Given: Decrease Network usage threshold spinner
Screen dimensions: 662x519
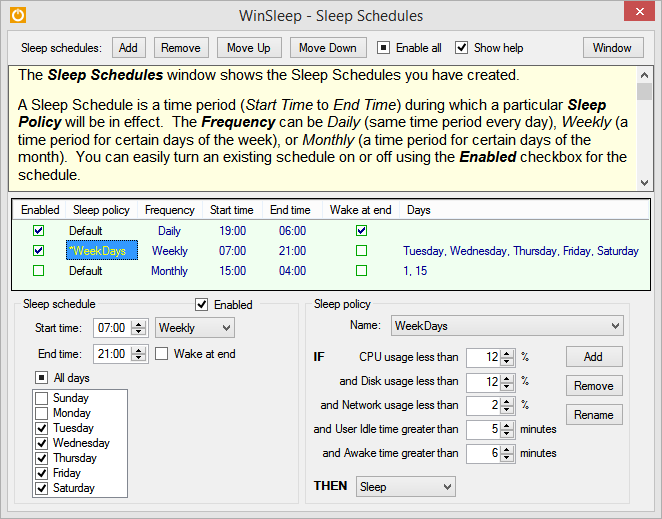Looking at the screenshot, I should coord(507,409).
